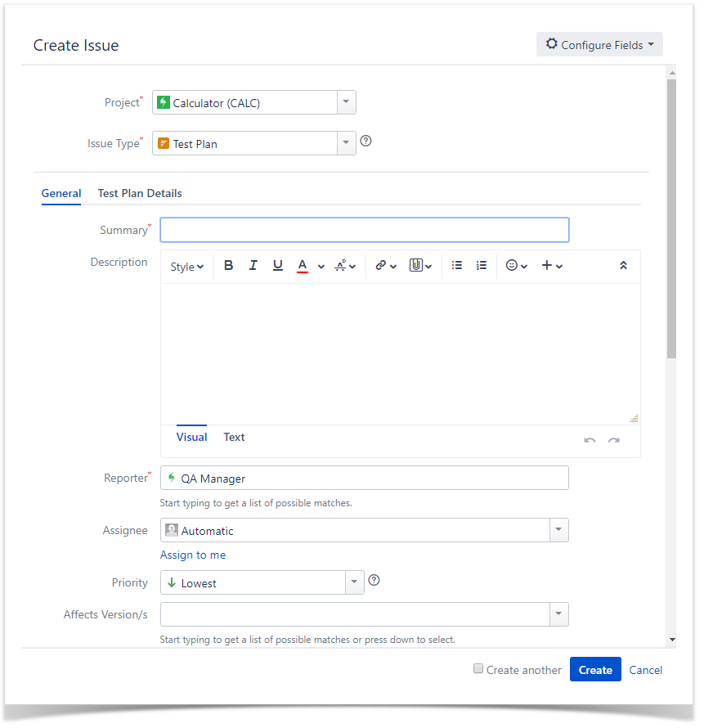The height and width of the screenshot is (728, 704).
Task: Insert a numbered list in description
Action: [x=482, y=266]
